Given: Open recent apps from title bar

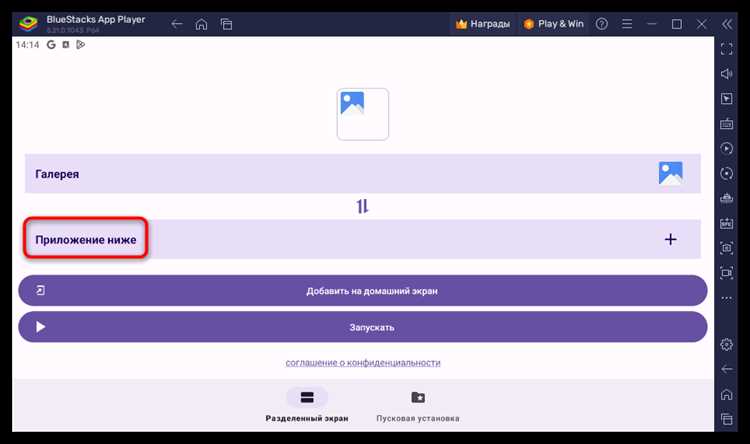Looking at the screenshot, I should (x=226, y=24).
